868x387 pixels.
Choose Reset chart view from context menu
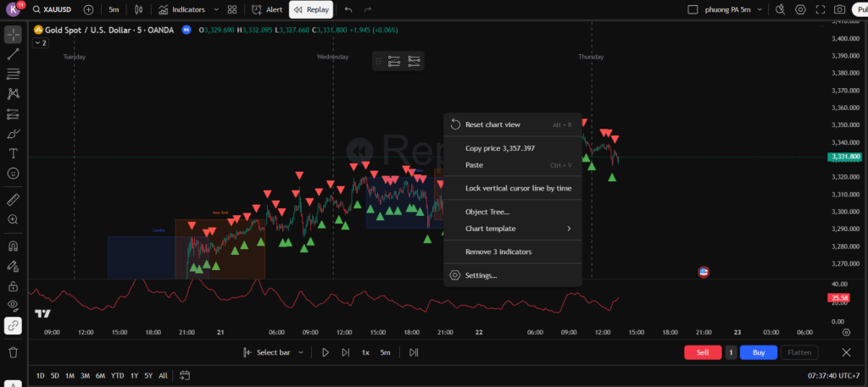(492, 124)
